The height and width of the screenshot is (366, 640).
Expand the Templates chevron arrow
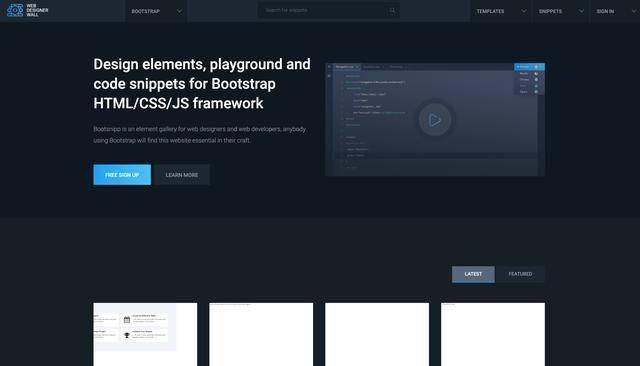coord(524,11)
